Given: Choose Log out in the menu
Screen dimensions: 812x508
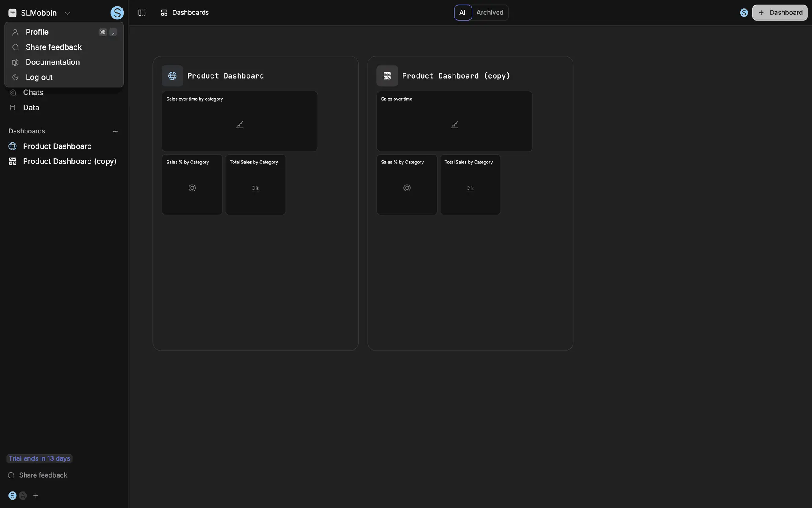Looking at the screenshot, I should (x=39, y=77).
